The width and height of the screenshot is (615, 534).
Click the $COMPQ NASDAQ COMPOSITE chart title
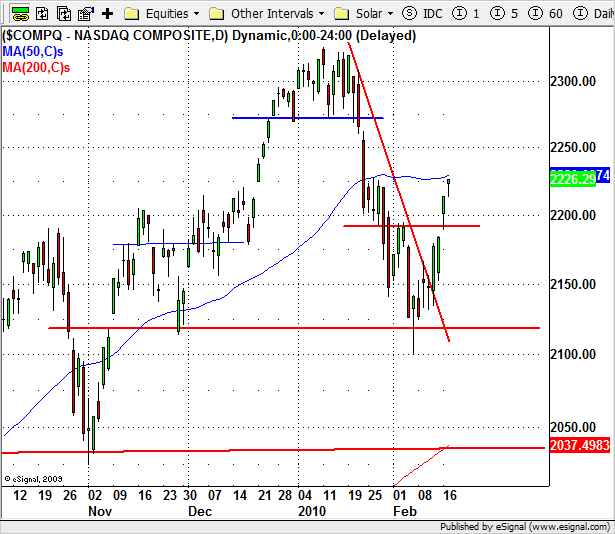[x=209, y=36]
